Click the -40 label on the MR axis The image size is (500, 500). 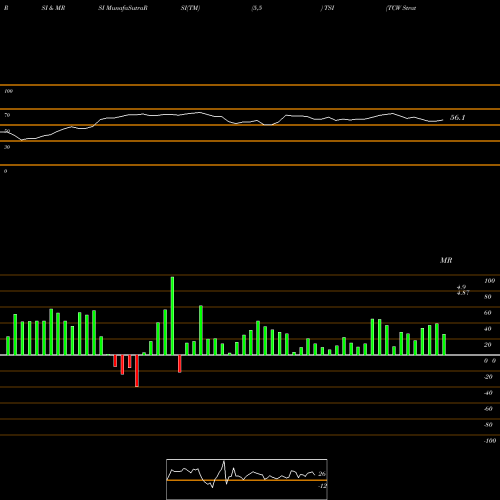coord(488,393)
